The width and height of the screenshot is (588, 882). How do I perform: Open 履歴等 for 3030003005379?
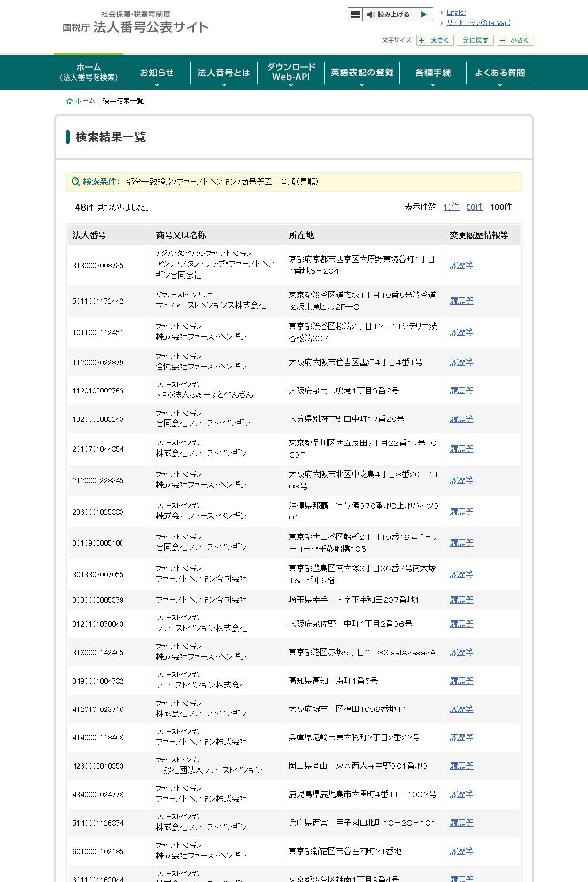pyautogui.click(x=462, y=600)
